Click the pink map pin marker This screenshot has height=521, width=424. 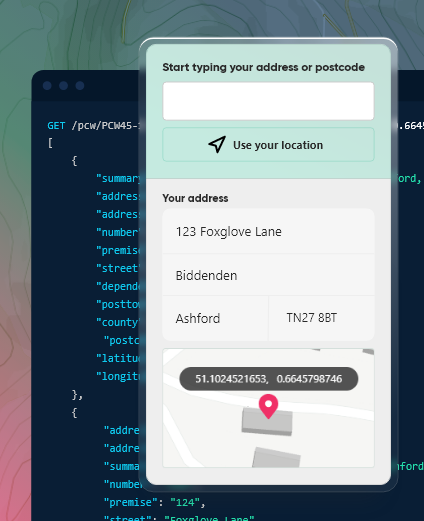tap(268, 406)
